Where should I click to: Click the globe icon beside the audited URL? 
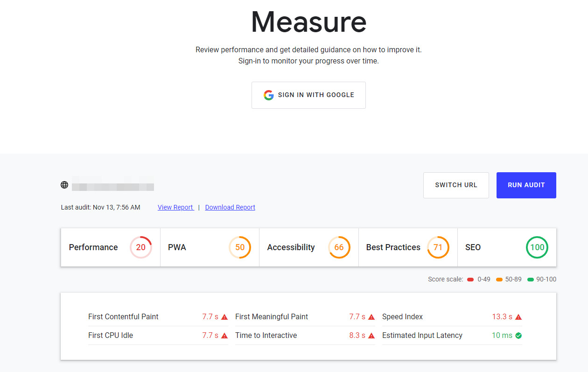pos(64,184)
